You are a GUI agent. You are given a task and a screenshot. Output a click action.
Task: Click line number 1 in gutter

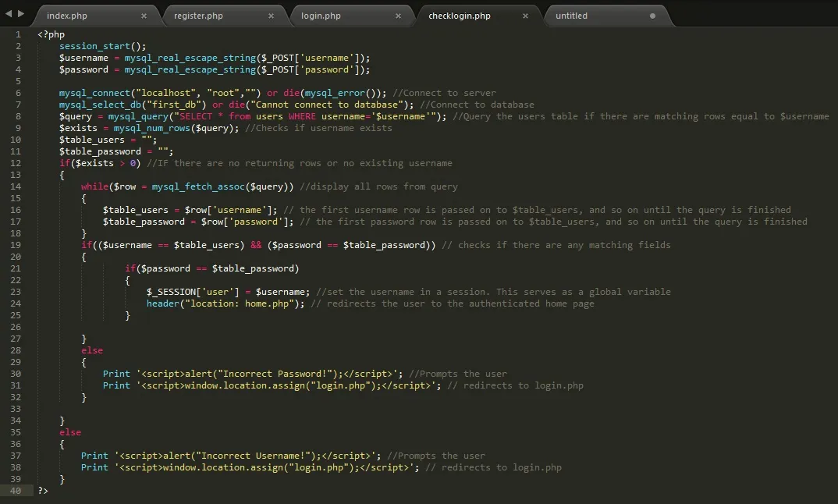coord(18,34)
